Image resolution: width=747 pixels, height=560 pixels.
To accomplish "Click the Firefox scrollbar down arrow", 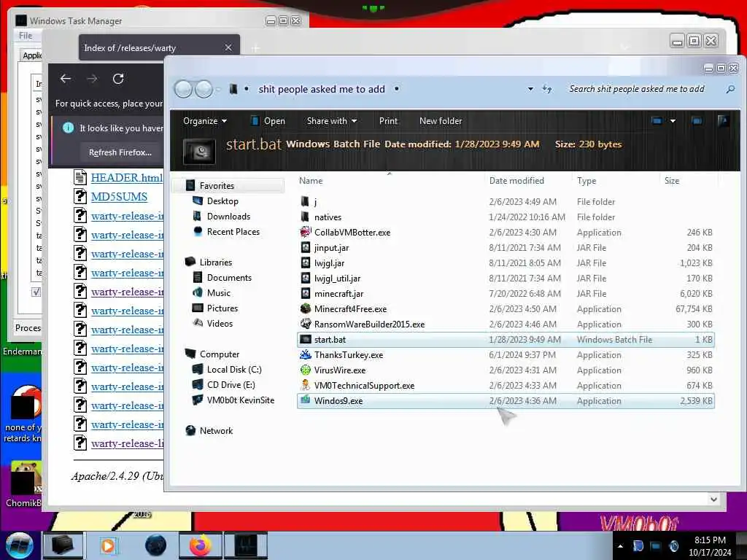I will pyautogui.click(x=713, y=499).
